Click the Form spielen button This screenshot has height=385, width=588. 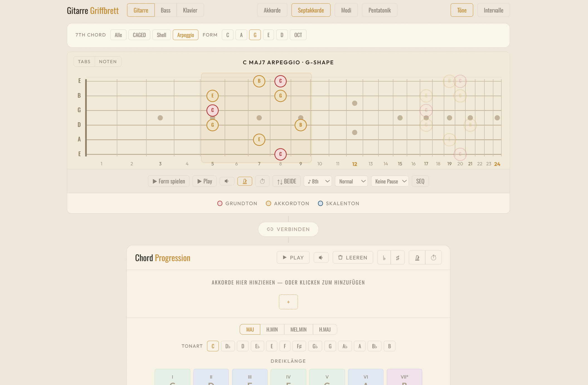pyautogui.click(x=169, y=181)
